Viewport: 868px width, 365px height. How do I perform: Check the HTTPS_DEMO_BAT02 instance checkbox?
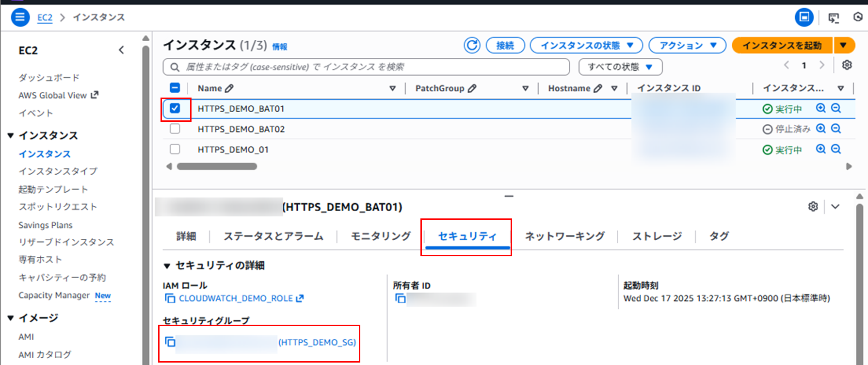[x=175, y=129]
